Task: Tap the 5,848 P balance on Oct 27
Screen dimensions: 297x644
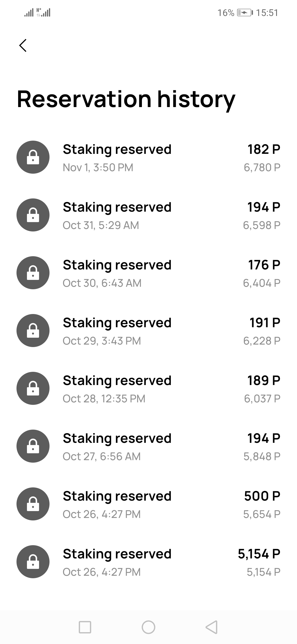Action: point(262,457)
